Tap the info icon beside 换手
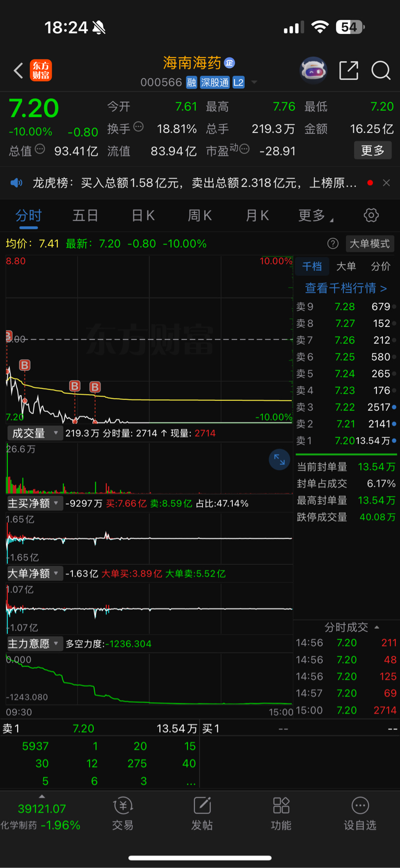Screen dimensions: 400x868 (138, 127)
